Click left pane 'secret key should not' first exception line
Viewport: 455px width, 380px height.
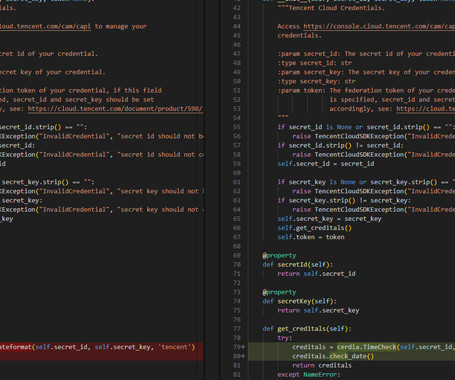coord(159,191)
